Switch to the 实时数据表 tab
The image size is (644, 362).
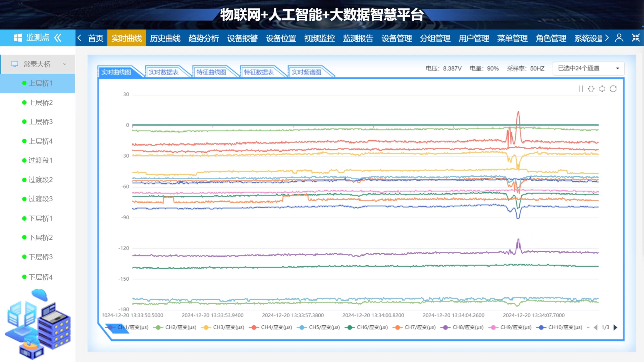(164, 72)
